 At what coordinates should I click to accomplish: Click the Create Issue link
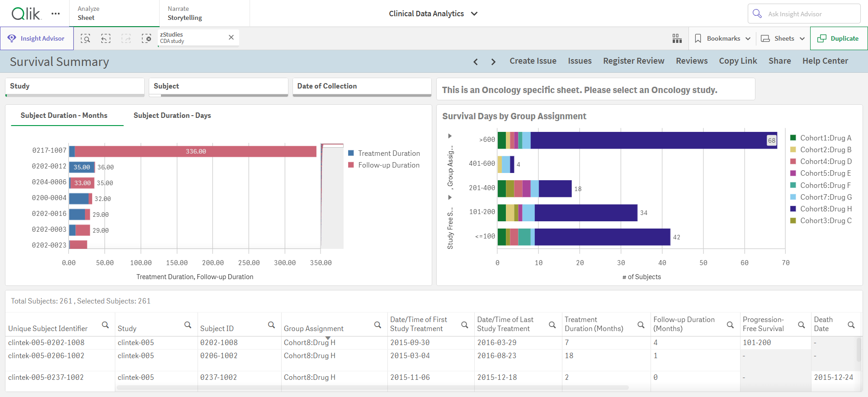point(533,61)
